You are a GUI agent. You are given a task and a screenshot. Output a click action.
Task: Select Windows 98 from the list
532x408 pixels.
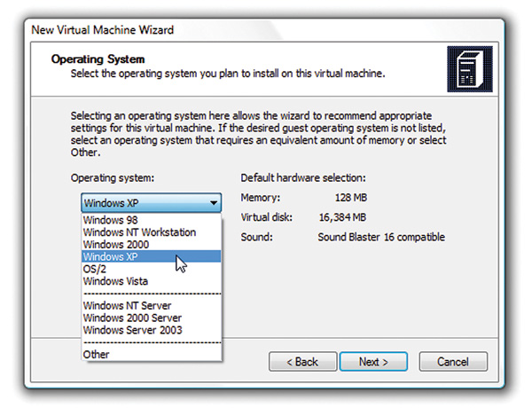152,220
